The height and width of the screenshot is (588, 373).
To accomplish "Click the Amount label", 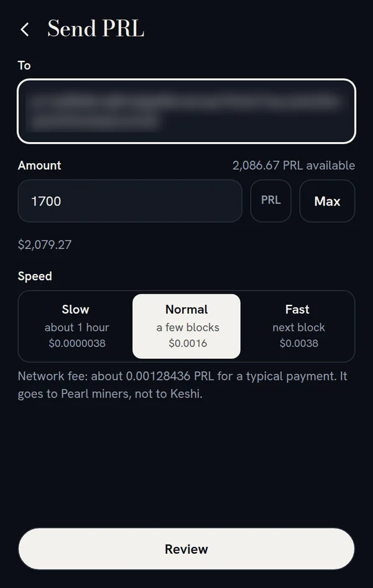I will tap(39, 165).
